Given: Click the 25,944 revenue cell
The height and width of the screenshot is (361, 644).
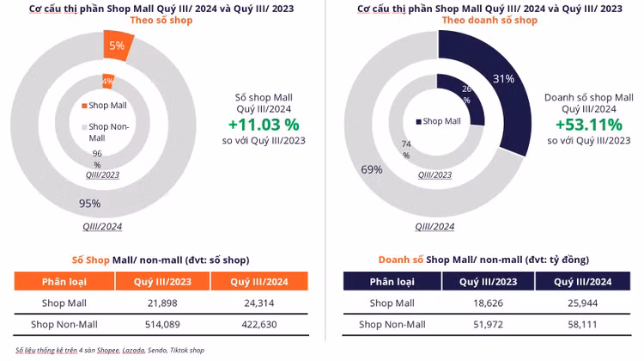Looking at the screenshot, I should click(582, 303).
